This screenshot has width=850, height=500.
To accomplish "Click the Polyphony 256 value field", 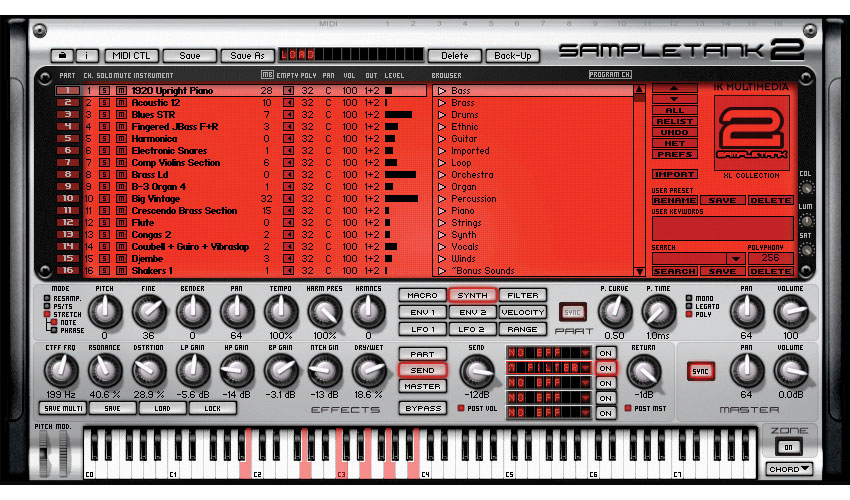I will coord(770,258).
